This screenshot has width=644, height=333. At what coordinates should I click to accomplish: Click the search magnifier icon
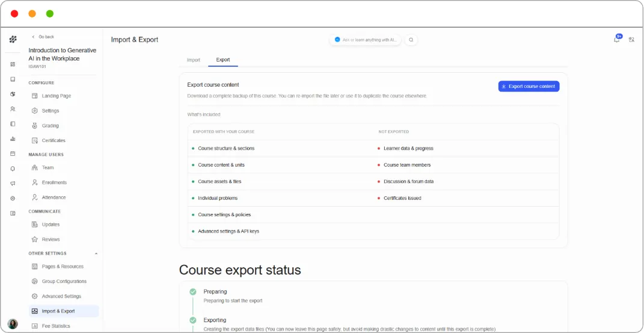coord(411,40)
